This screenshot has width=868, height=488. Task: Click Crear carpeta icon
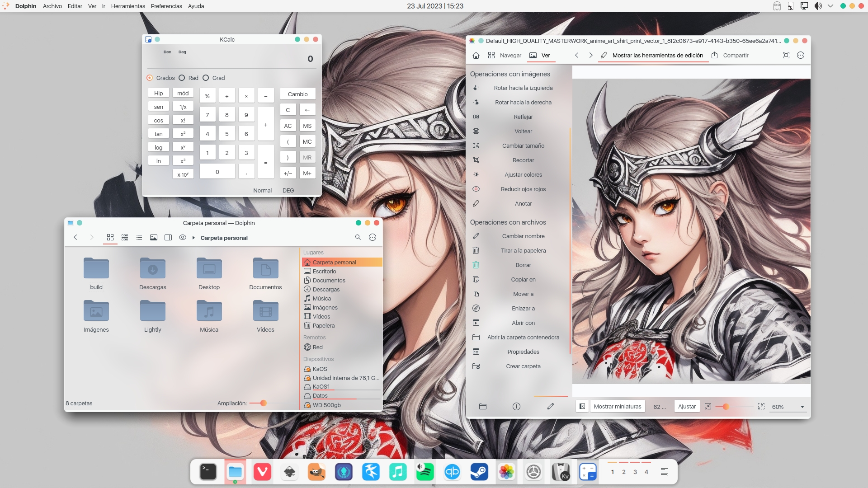click(x=476, y=366)
